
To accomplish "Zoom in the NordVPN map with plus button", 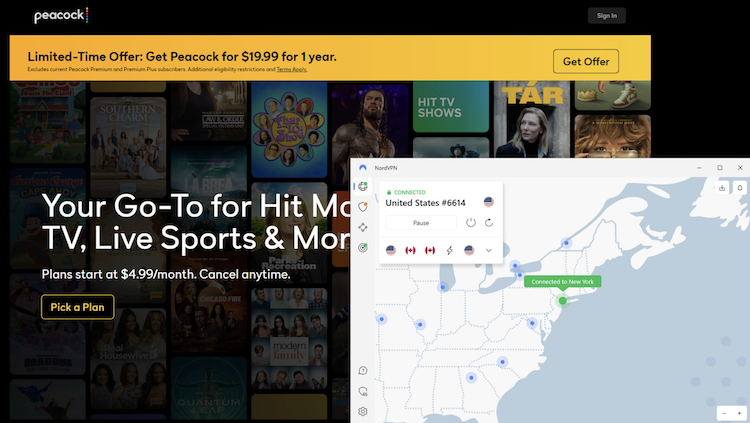I will click(739, 413).
